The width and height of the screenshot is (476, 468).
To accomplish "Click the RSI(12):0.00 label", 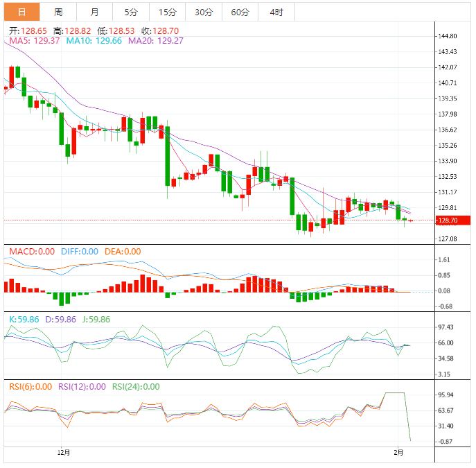I will coord(82,387).
